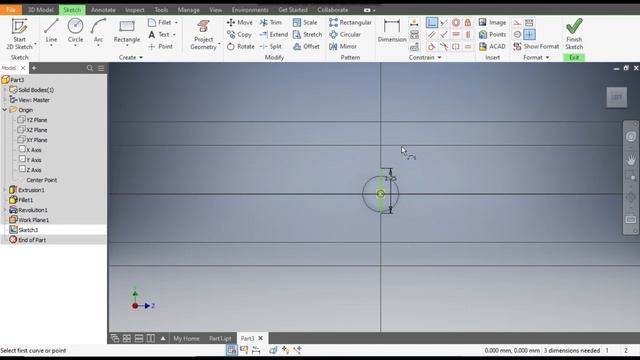The image size is (640, 360).
Task: Select the Line tool
Action: point(51,31)
